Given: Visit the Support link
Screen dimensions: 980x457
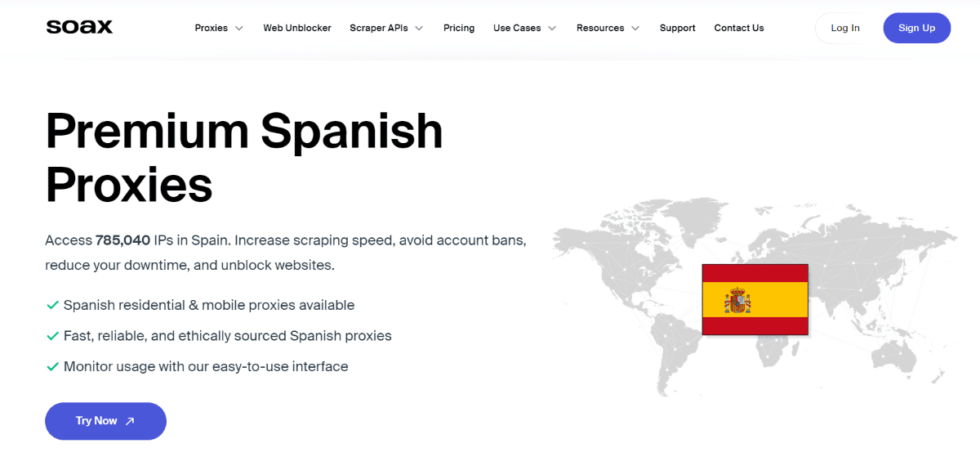Looking at the screenshot, I should tap(678, 28).
